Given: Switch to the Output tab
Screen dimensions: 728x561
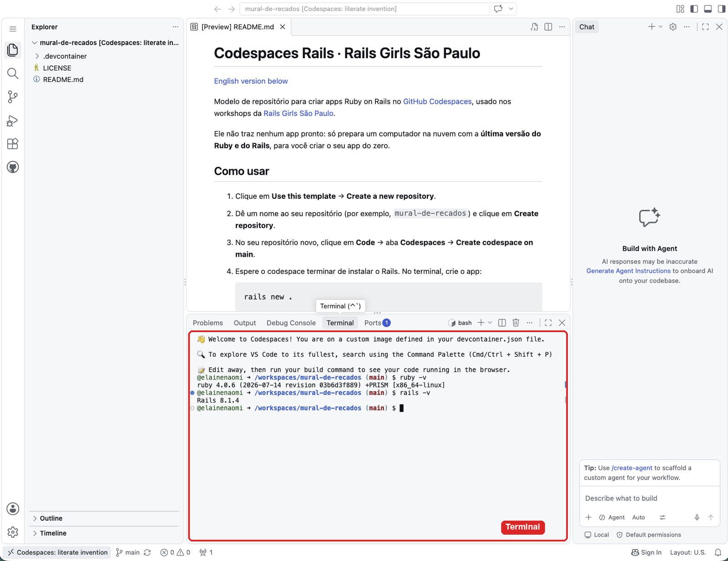Looking at the screenshot, I should [x=245, y=323].
